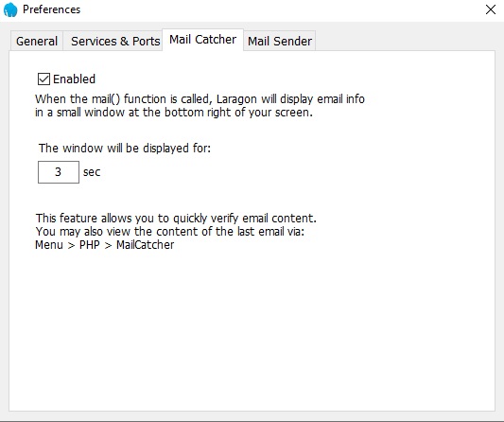Select the Mail Catcher tab
The height and width of the screenshot is (422, 504).
pos(202,40)
